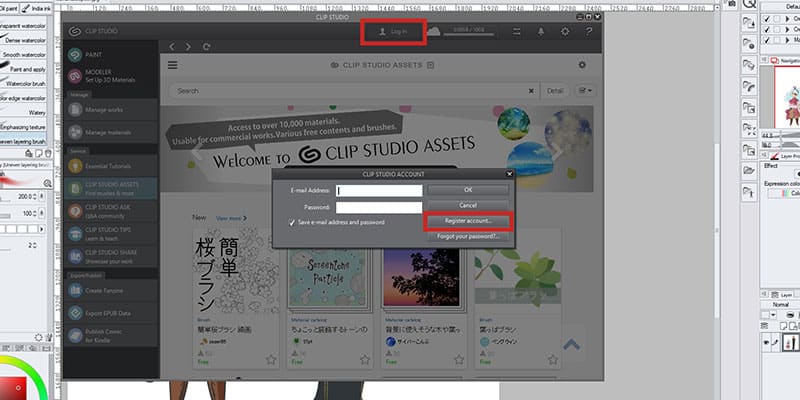Reload the page with refresh icon
The image size is (800, 400).
206,46
